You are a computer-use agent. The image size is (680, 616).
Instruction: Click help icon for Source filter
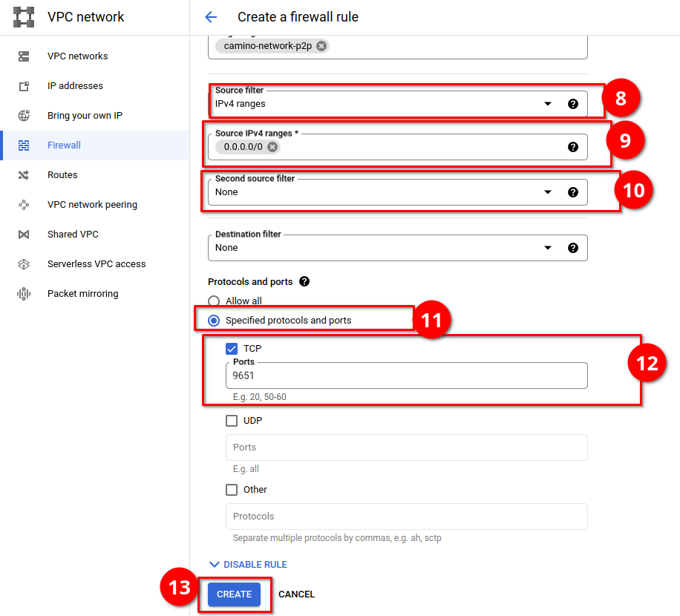(x=572, y=104)
